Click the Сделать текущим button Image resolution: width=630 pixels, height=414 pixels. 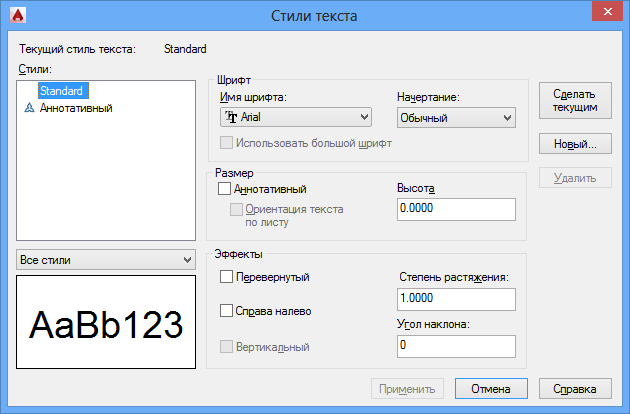[575, 100]
